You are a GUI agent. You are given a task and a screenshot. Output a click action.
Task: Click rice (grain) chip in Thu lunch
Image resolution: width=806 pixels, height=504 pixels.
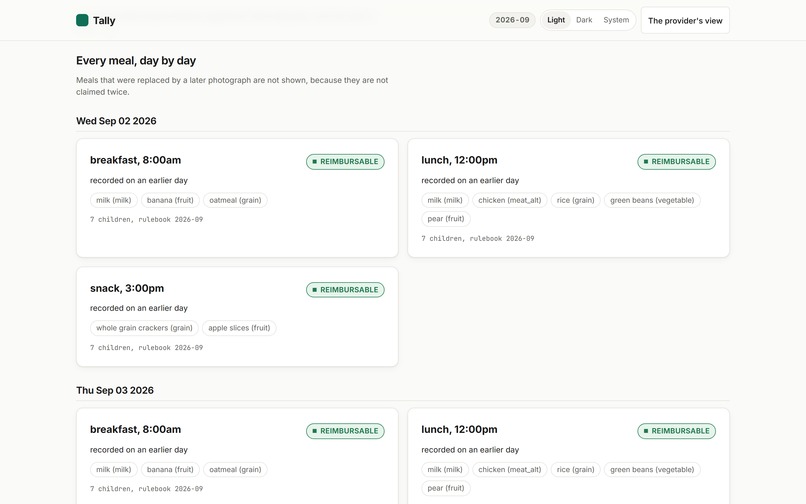pos(575,470)
